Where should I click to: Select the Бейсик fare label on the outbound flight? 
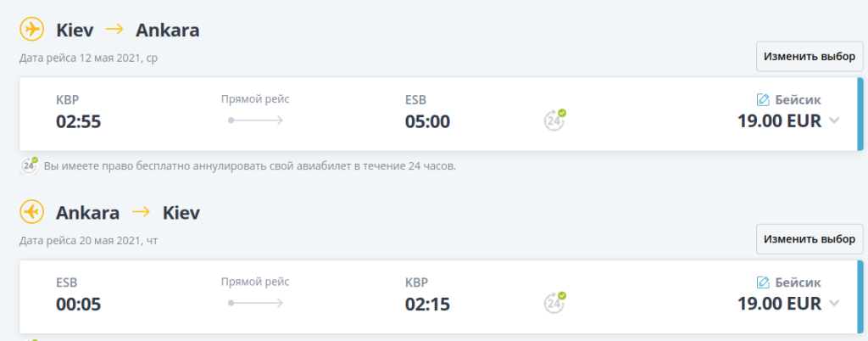798,99
